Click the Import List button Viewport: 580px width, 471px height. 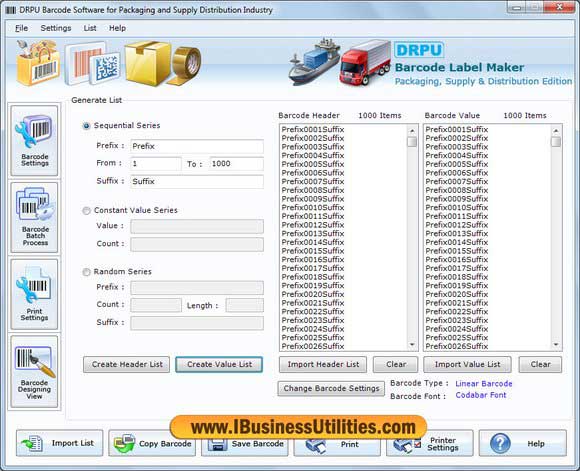[60, 443]
